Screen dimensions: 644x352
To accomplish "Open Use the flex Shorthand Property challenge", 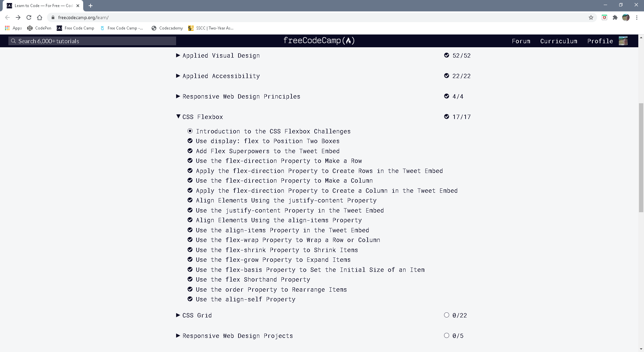I will (x=253, y=279).
